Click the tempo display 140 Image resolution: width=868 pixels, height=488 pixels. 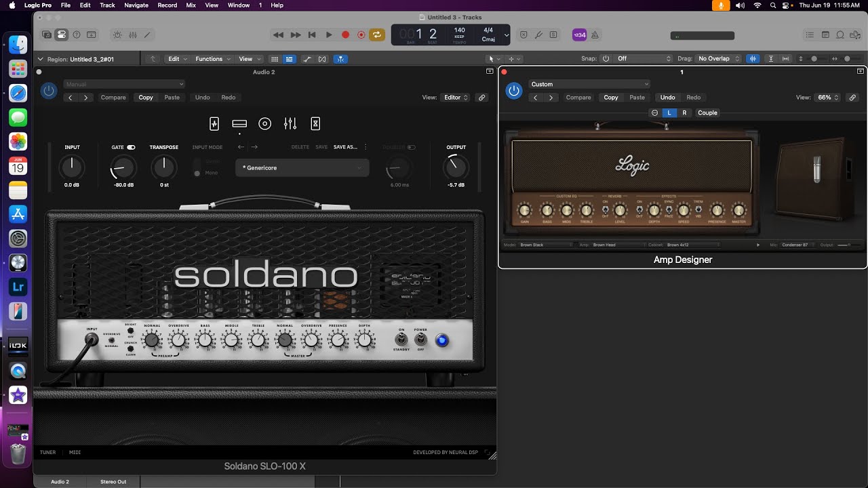459,30
